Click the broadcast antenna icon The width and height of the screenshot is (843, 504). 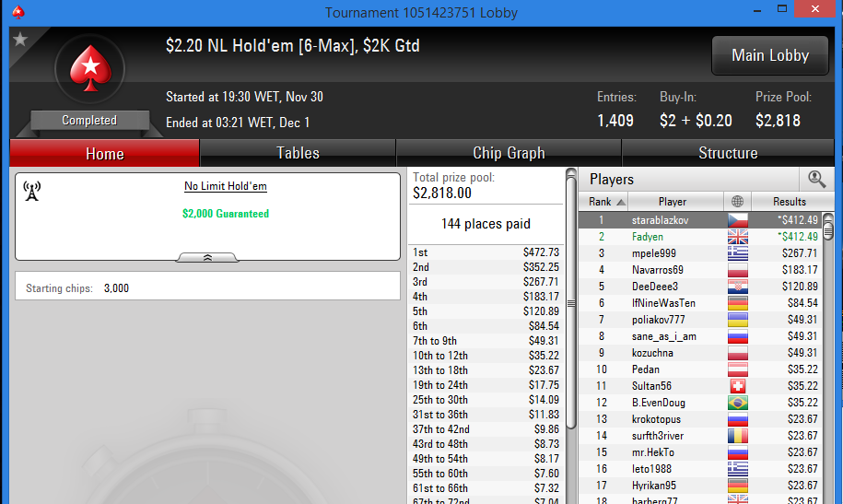(32, 191)
